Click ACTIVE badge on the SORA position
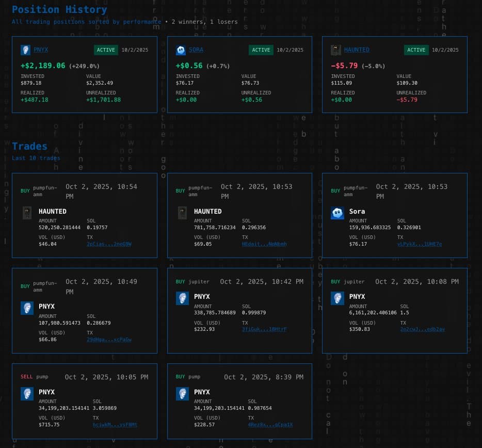Image resolution: width=482 pixels, height=448 pixels. tap(261, 50)
